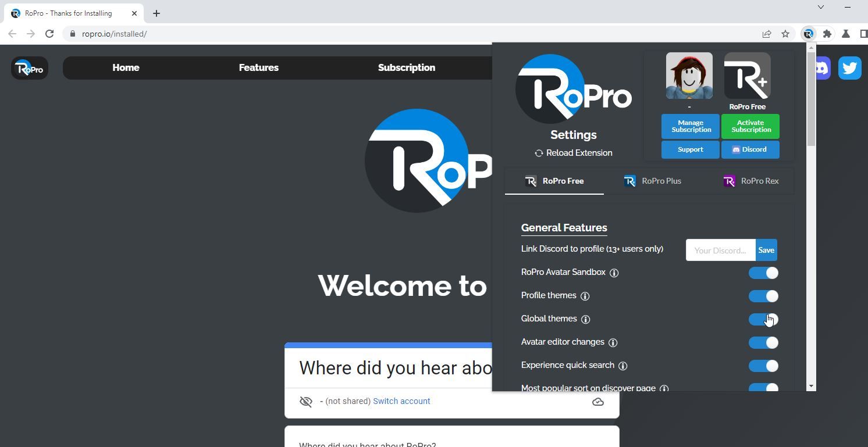Click the Roblox avatar thumbnail in settings
The width and height of the screenshot is (868, 447).
[x=689, y=76]
